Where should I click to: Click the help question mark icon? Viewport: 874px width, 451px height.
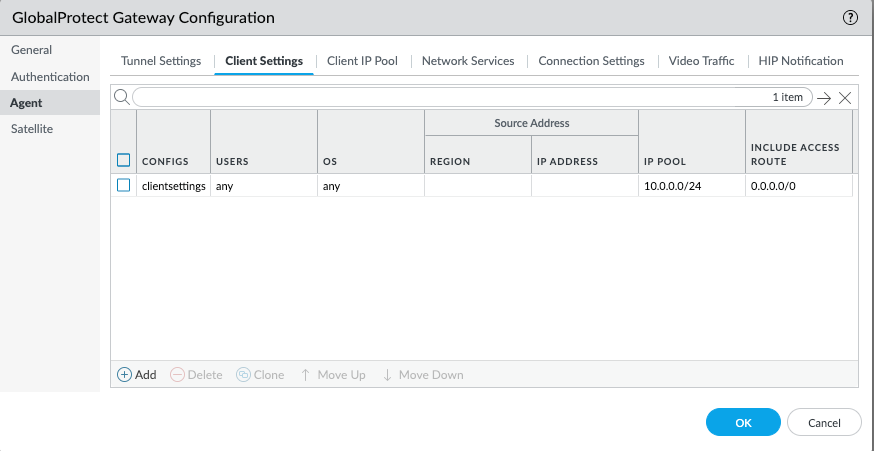[851, 18]
